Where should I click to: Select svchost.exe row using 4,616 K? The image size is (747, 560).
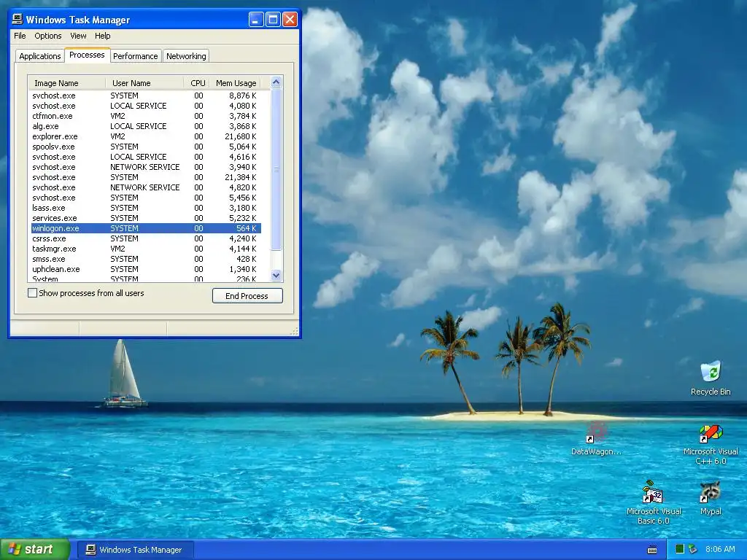coord(146,157)
